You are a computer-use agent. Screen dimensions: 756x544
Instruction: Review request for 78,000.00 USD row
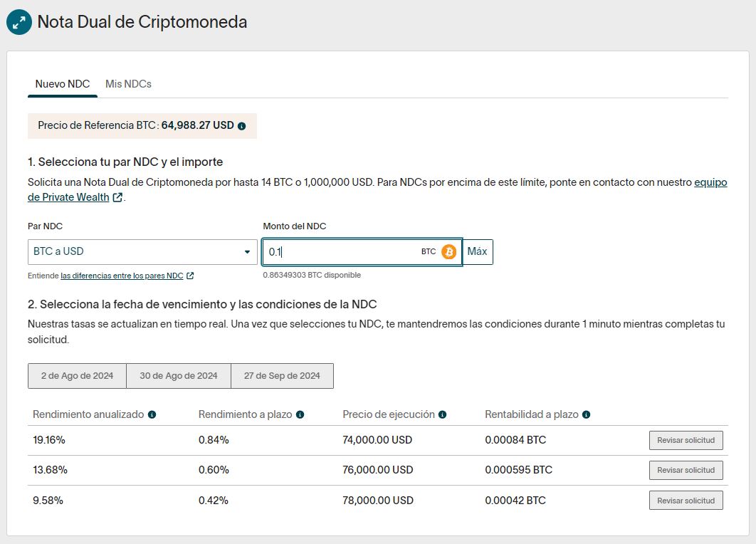(686, 501)
